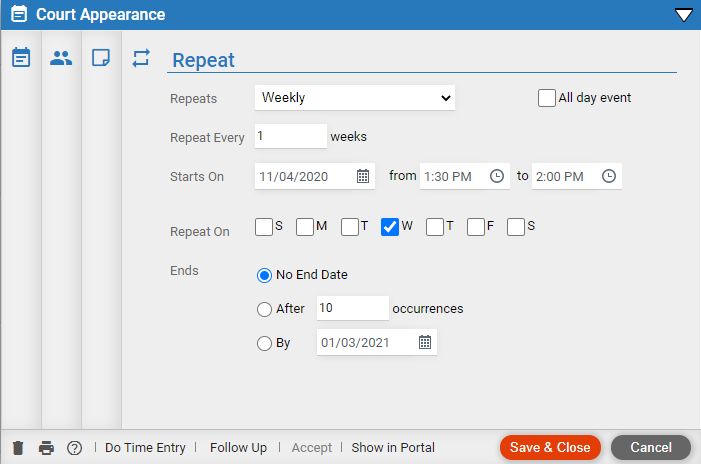The image size is (701, 464).
Task: Open the 1:30 PM clock time picker
Action: tap(497, 176)
